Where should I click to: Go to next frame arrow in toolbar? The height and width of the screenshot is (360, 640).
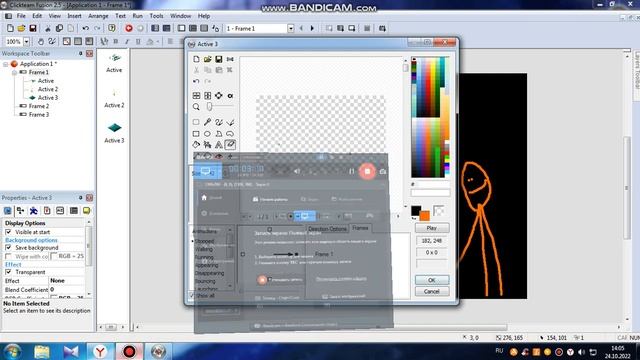pos(312,28)
